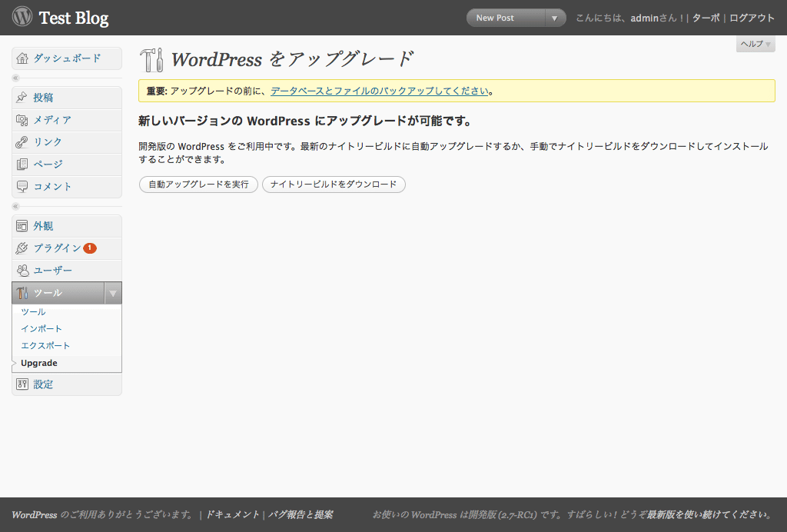Click the plug icon beside プラグイン
Viewport: 787px width, 532px height.
(22, 248)
